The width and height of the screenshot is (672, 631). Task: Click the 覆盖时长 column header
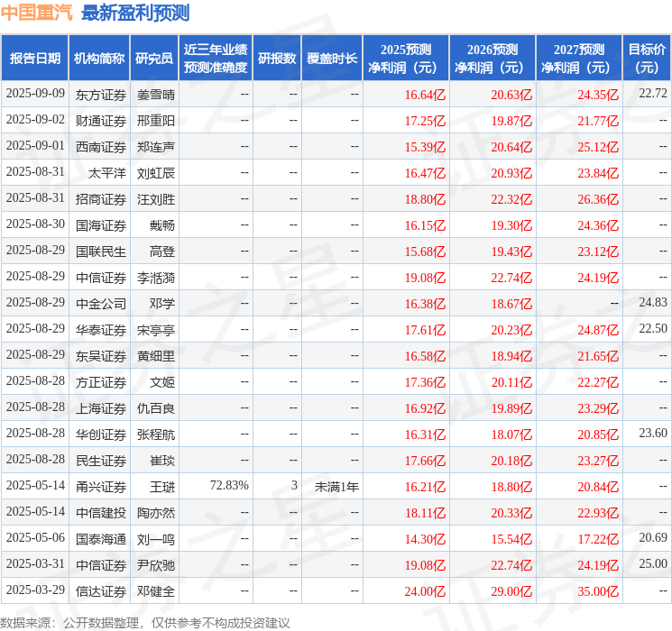331,59
